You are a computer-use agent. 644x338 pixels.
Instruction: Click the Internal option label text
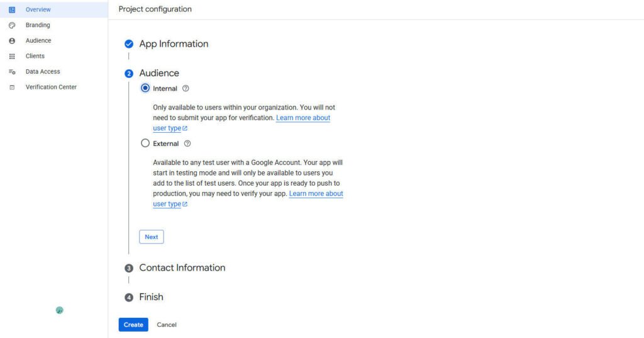coord(165,88)
